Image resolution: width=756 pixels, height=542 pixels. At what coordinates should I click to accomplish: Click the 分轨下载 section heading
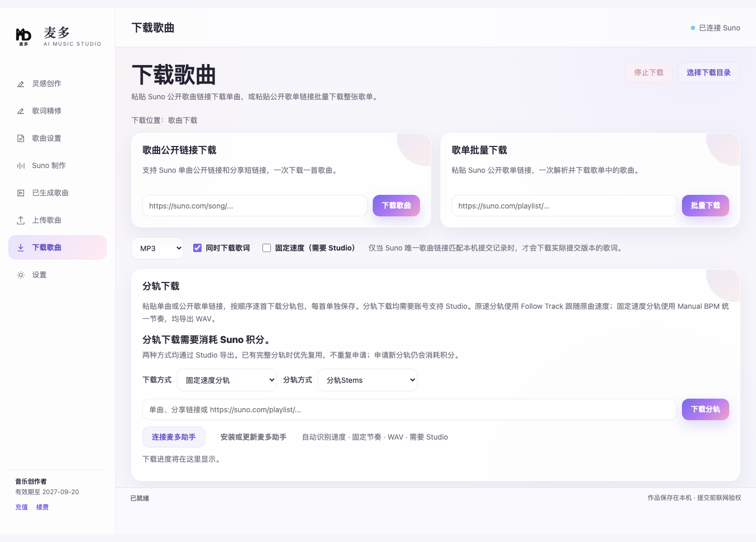pos(161,286)
